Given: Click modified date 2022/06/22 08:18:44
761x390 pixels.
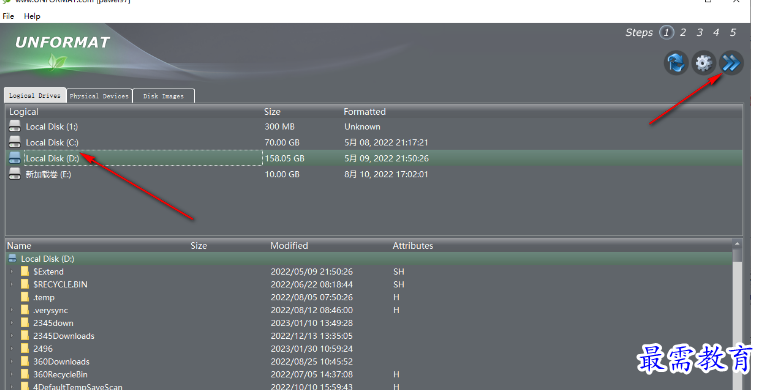Looking at the screenshot, I should point(312,284).
